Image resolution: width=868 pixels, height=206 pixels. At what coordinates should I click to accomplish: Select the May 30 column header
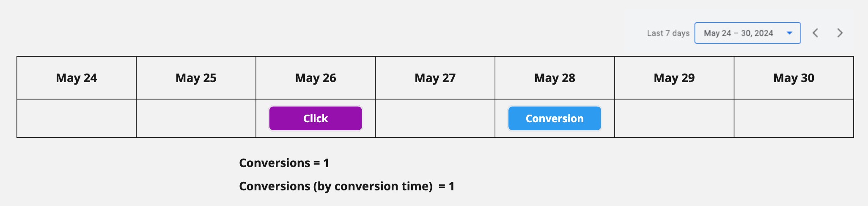click(794, 78)
